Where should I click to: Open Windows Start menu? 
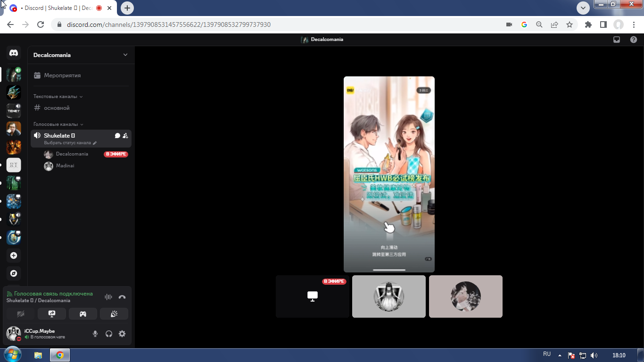tap(12, 355)
